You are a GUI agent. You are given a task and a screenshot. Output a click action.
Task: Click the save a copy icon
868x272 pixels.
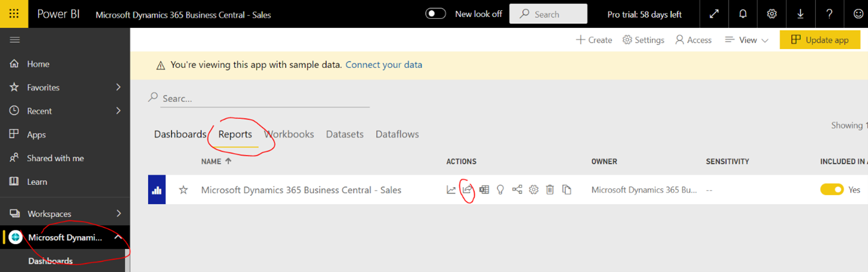pyautogui.click(x=567, y=190)
